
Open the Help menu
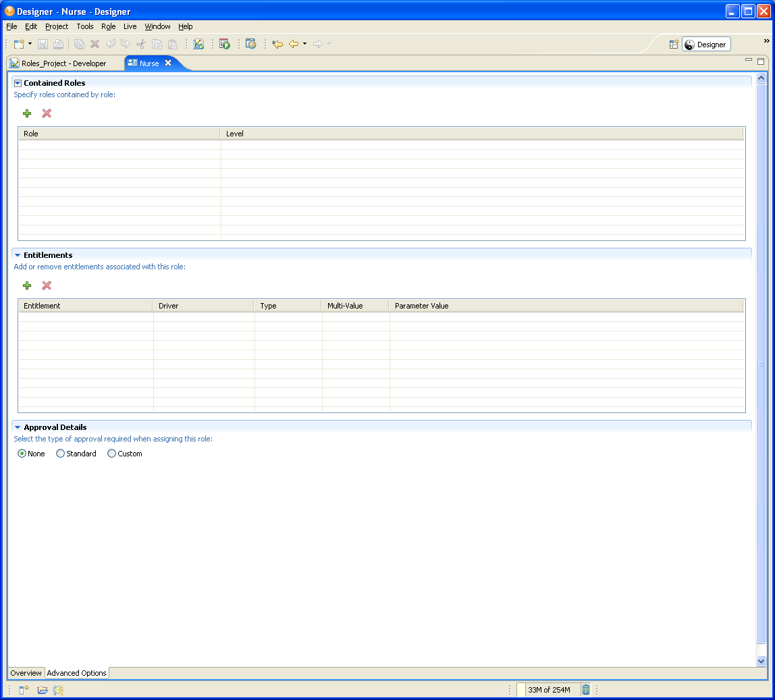click(186, 26)
